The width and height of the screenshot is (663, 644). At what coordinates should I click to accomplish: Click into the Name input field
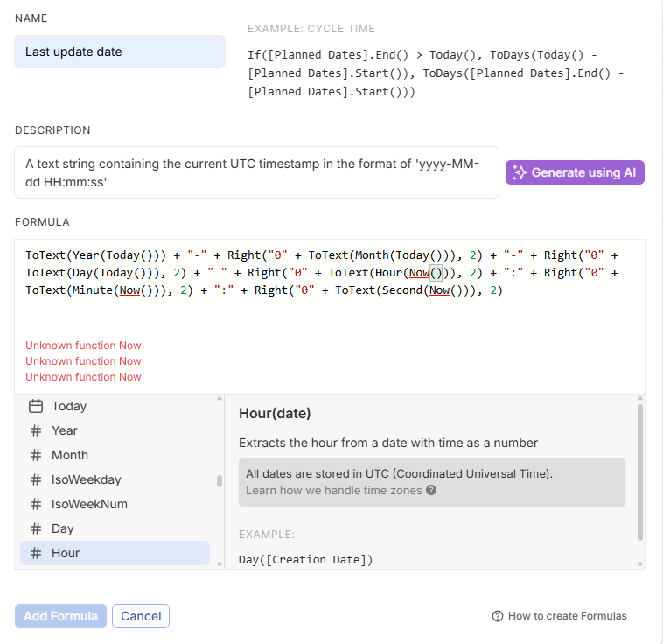pos(120,52)
